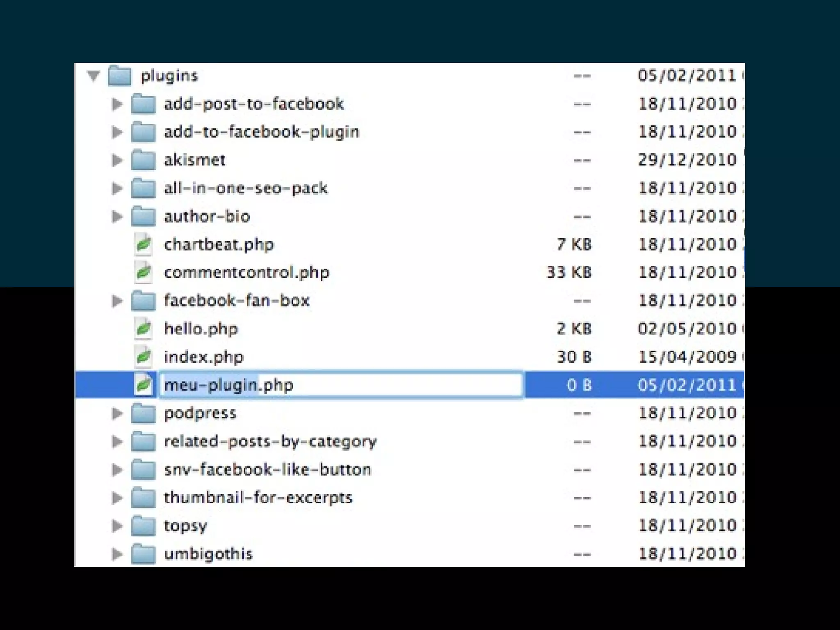Click the podpress folder icon
The height and width of the screenshot is (630, 840).
point(143,413)
